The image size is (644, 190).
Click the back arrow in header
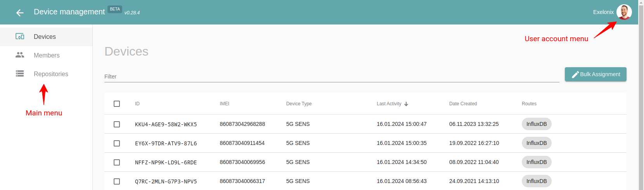click(20, 13)
